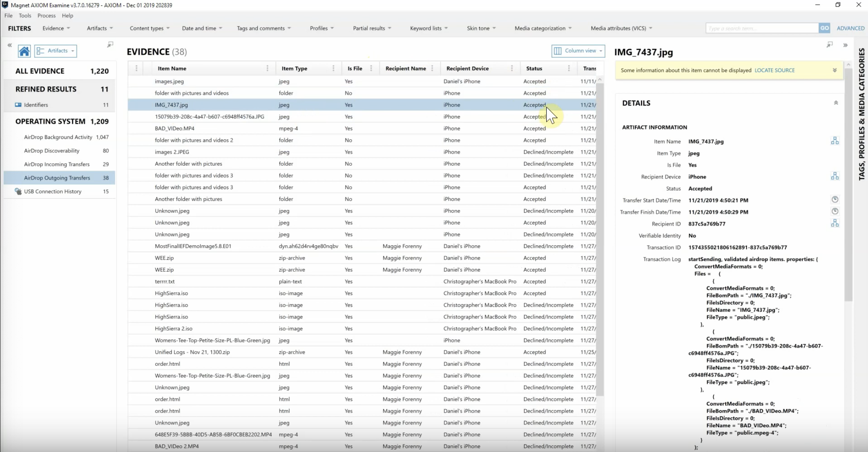Open the File menu
Image resolution: width=868 pixels, height=452 pixels.
(x=8, y=15)
